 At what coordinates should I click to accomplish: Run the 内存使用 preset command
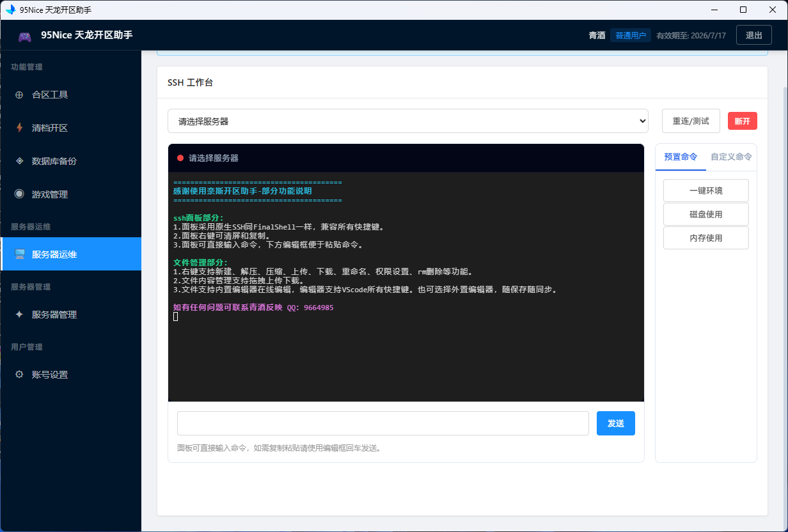point(706,238)
